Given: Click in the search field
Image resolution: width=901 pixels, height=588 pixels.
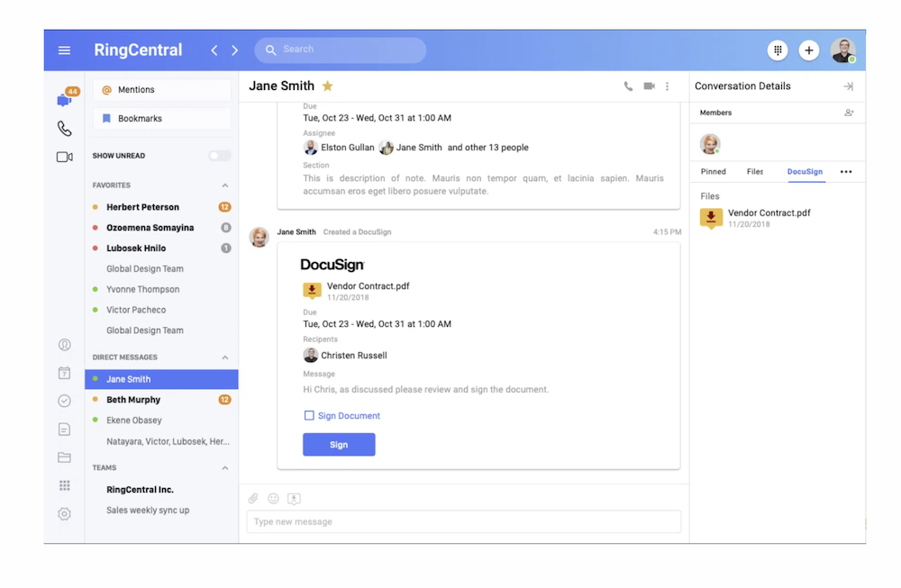Looking at the screenshot, I should coord(341,50).
